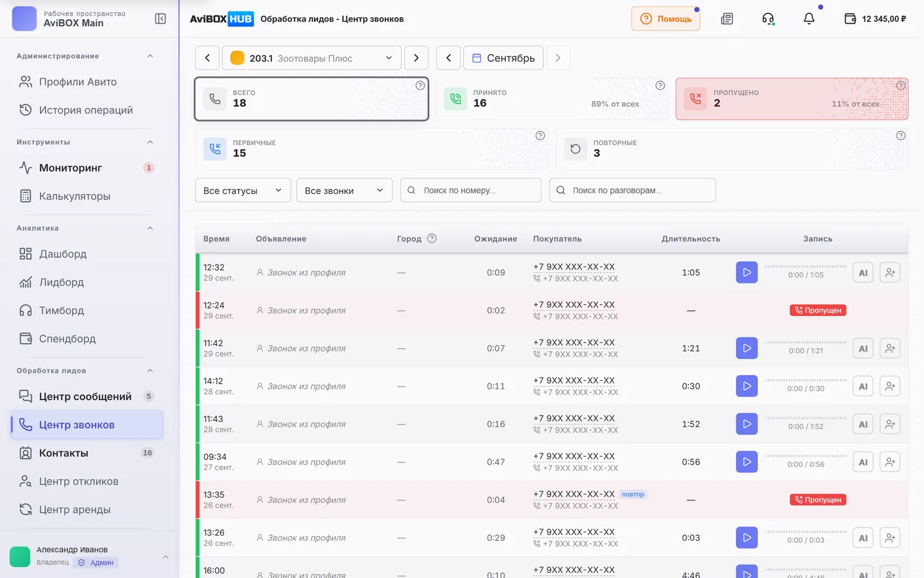
Task: Play the 11:42 call recording
Action: pyautogui.click(x=747, y=348)
